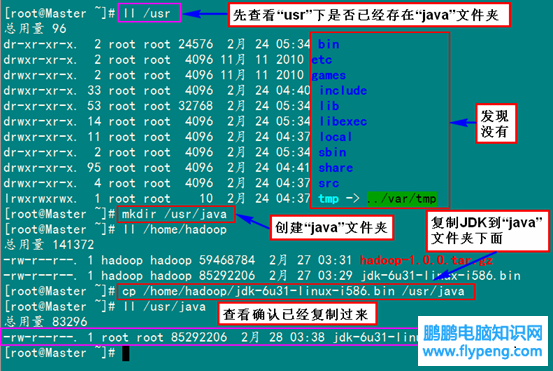Click the '总用量 141372' line

[49, 245]
